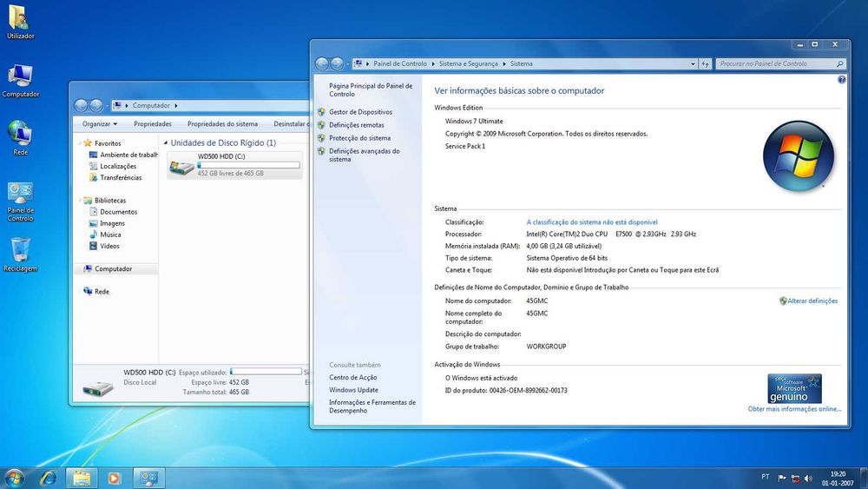868x489 pixels.
Task: Select Documentos under Bibliotecas
Action: [x=118, y=212]
